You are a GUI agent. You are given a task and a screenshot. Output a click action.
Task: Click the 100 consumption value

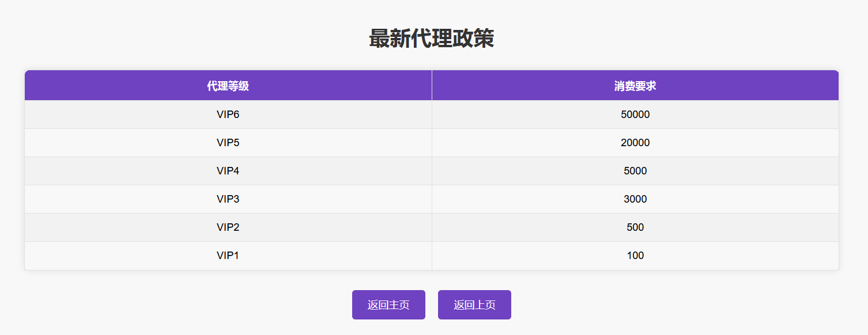click(x=635, y=255)
